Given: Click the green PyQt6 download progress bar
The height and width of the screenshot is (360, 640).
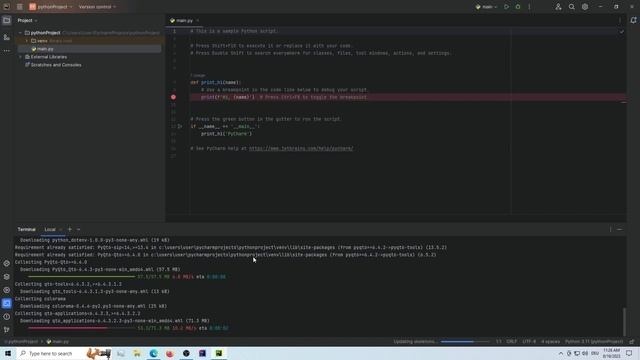Looking at the screenshot, I should 81,277.
